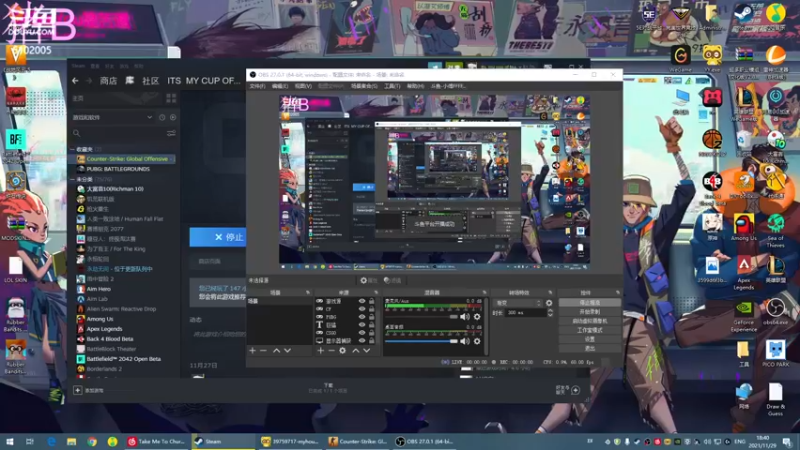This screenshot has height=450, width=800.
Task: Open the OBS Tools menu
Action: (392, 86)
